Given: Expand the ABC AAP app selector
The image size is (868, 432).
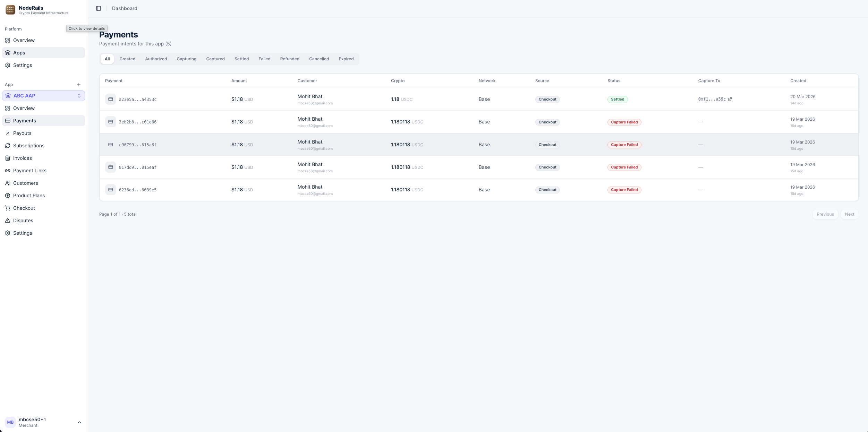Looking at the screenshot, I should (x=44, y=96).
